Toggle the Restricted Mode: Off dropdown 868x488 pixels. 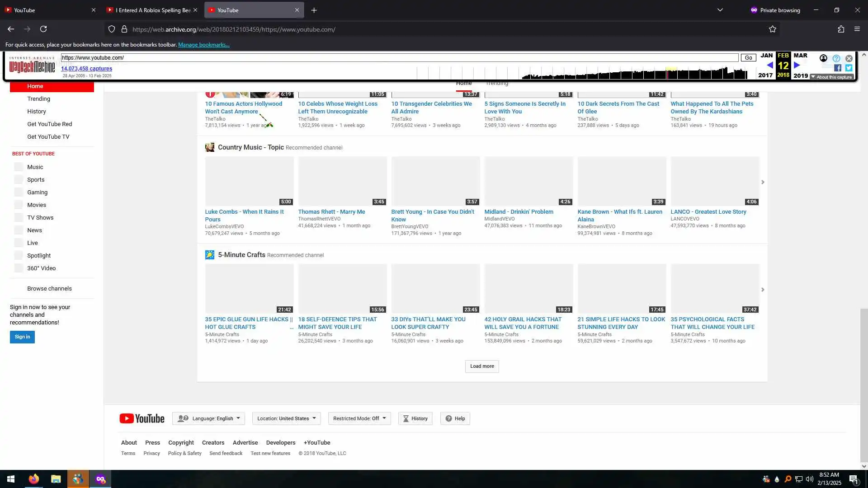coord(359,418)
